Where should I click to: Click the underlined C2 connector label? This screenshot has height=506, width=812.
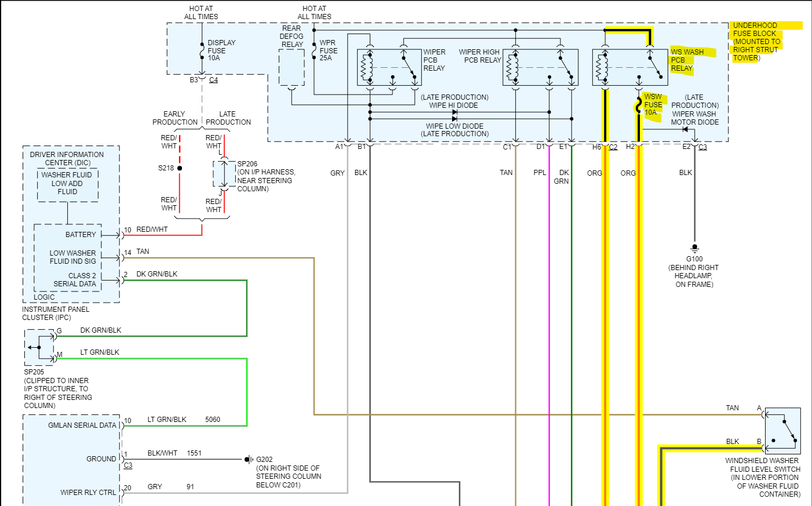(613, 147)
